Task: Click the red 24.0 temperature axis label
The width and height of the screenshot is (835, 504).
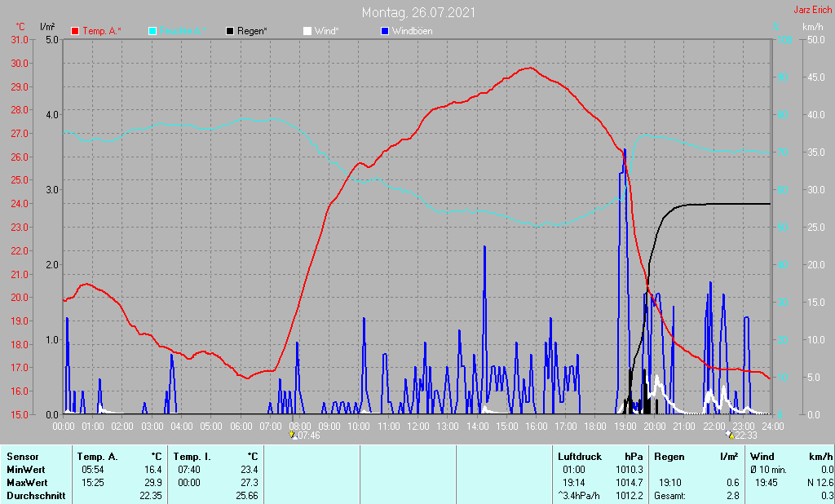Action: pos(20,204)
